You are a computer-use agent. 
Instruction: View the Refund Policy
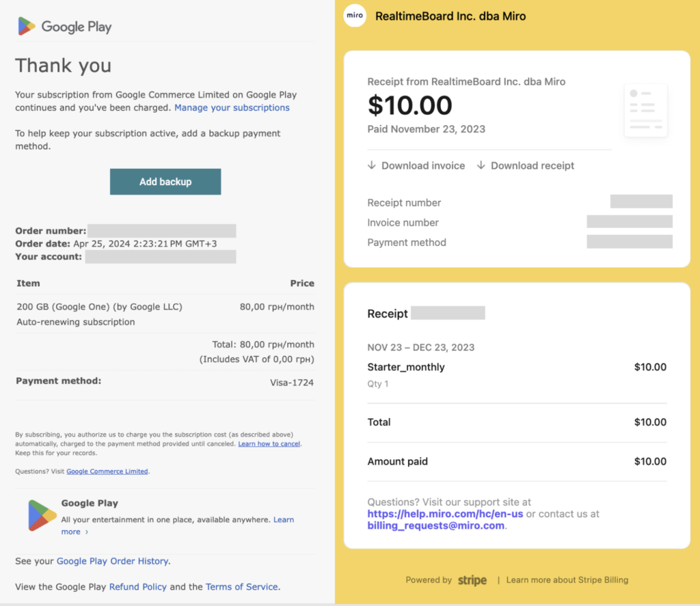click(138, 586)
